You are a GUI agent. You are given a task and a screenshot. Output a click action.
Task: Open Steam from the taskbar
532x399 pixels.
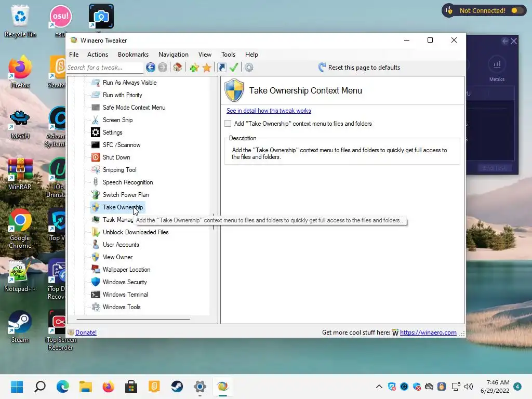tap(177, 387)
